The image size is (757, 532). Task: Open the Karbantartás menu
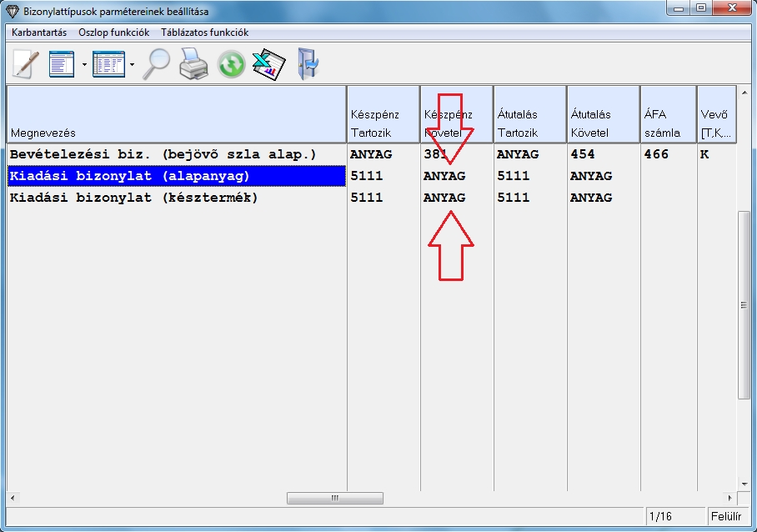(39, 33)
